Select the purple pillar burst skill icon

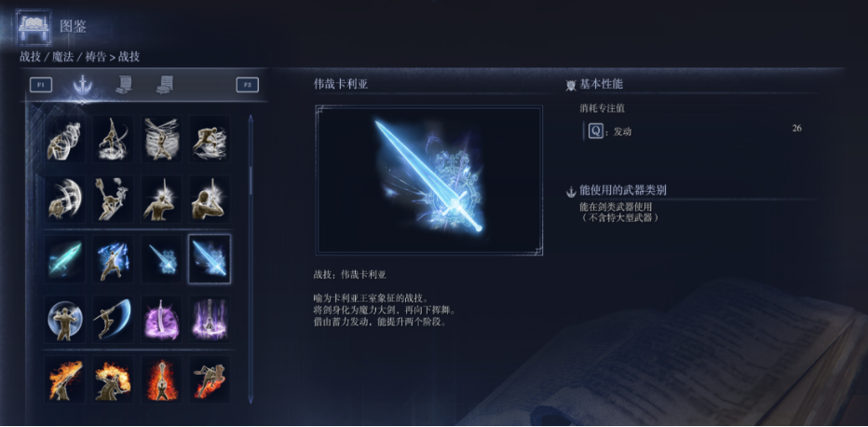tap(210, 319)
